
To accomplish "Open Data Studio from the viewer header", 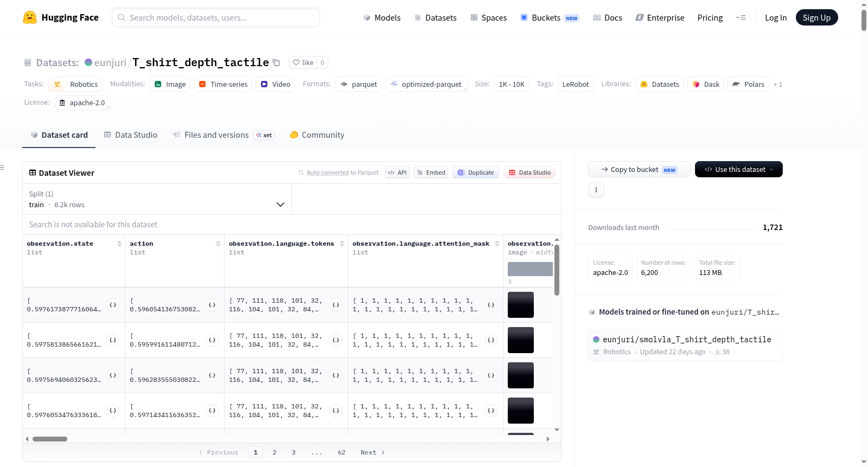I will pyautogui.click(x=529, y=172).
